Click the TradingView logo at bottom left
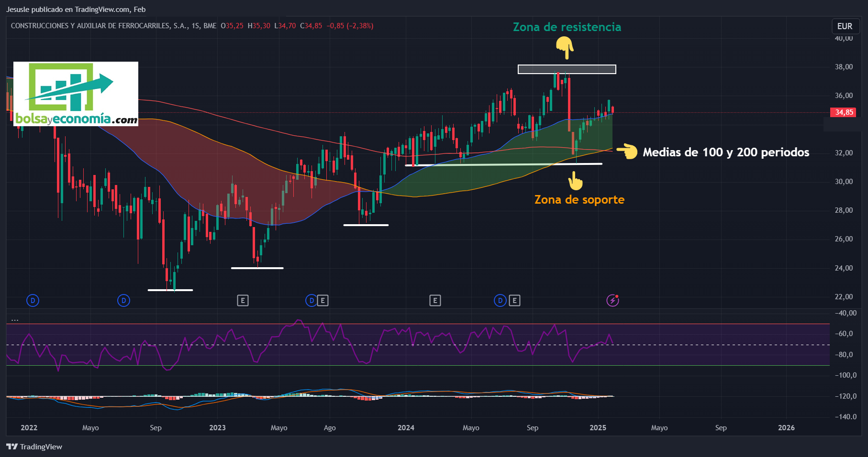The image size is (868, 457). (34, 446)
